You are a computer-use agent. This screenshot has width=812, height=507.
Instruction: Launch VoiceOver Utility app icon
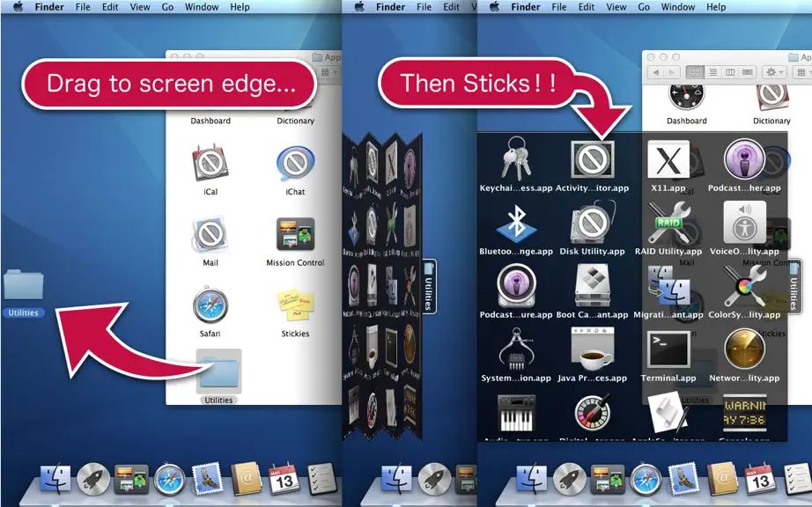coord(744,223)
